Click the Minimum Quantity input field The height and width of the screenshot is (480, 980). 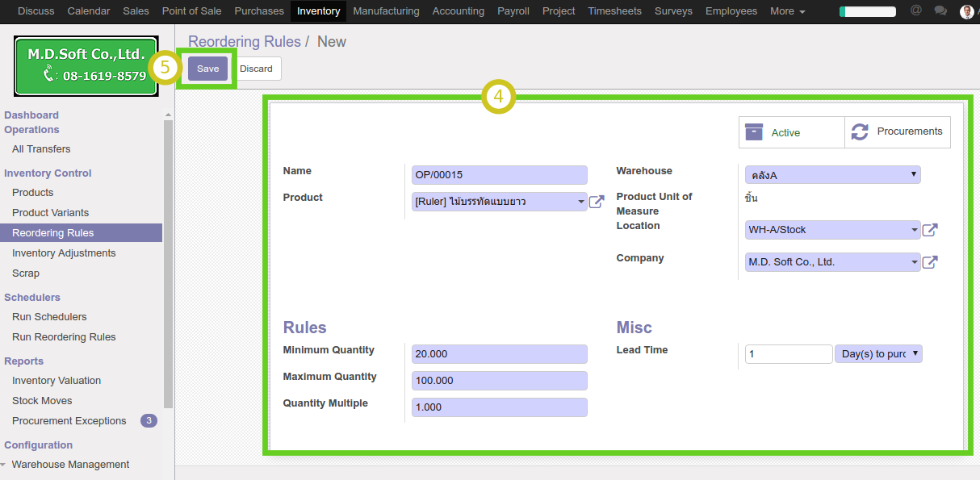click(500, 354)
